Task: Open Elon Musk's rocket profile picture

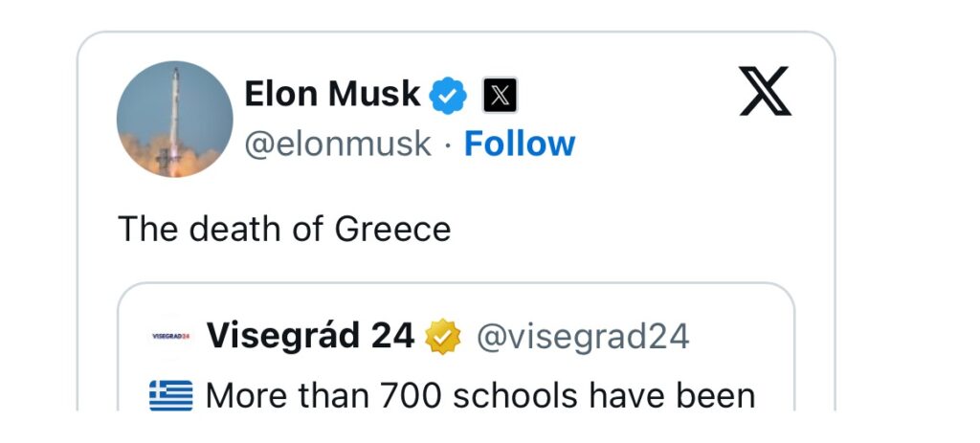Action: pyautogui.click(x=174, y=119)
